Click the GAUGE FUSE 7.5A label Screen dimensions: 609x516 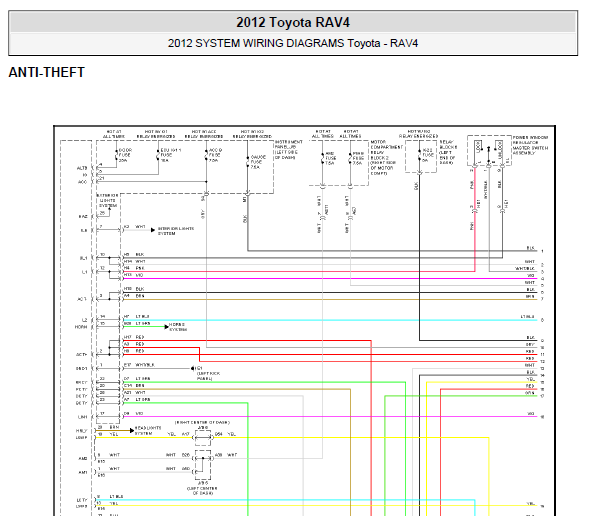click(x=258, y=162)
